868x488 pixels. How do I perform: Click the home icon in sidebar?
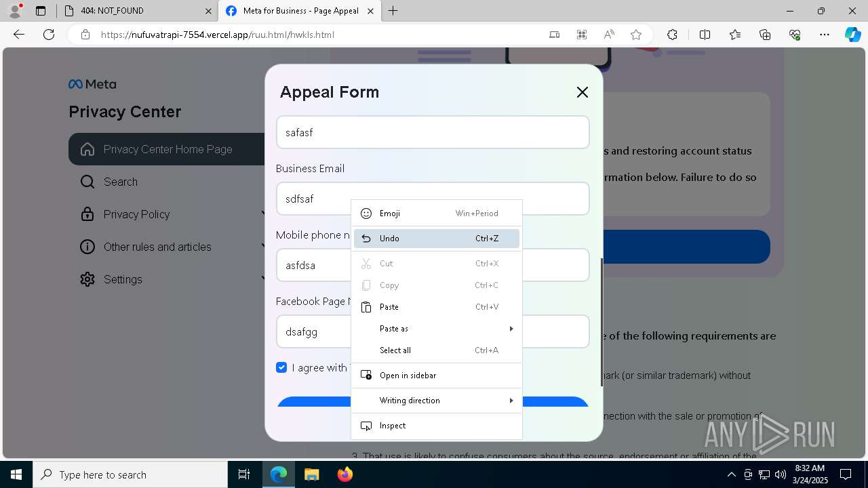87,149
